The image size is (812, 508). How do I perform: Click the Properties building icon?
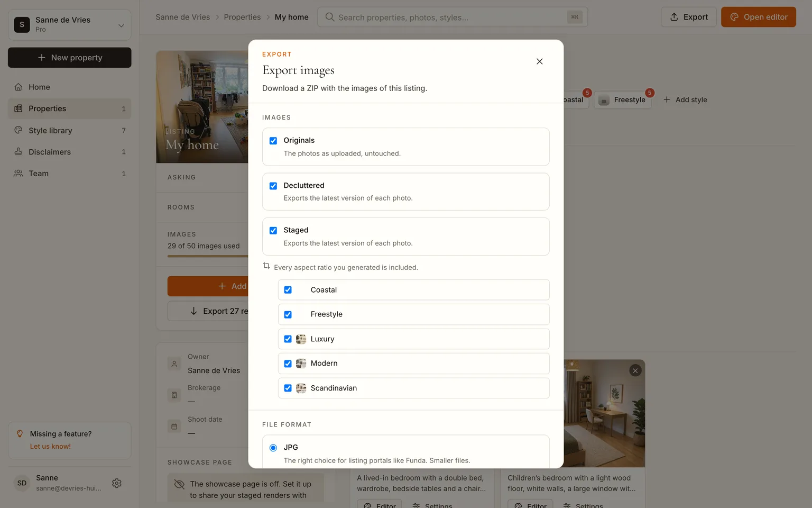19,108
